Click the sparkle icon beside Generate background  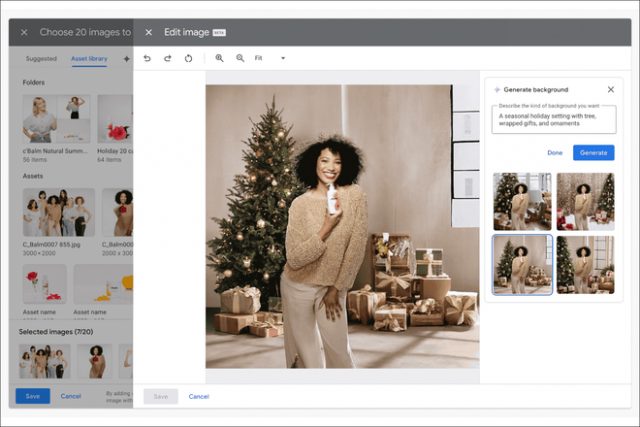point(497,89)
